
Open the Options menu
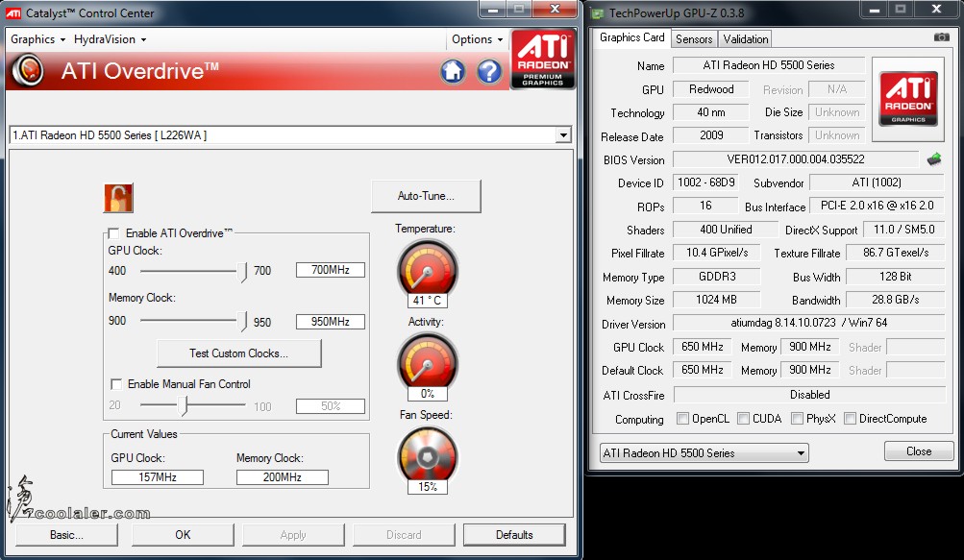point(477,39)
